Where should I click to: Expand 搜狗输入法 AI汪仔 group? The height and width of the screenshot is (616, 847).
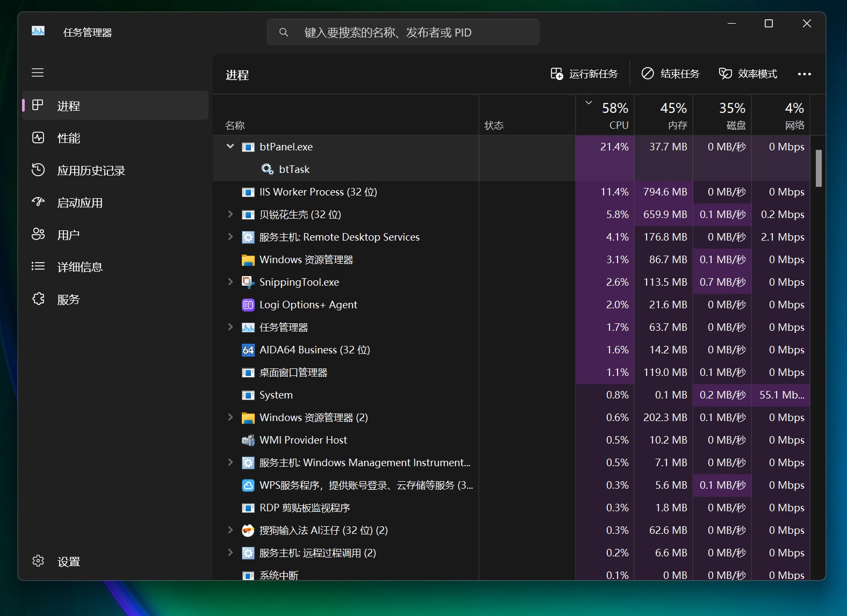point(230,530)
